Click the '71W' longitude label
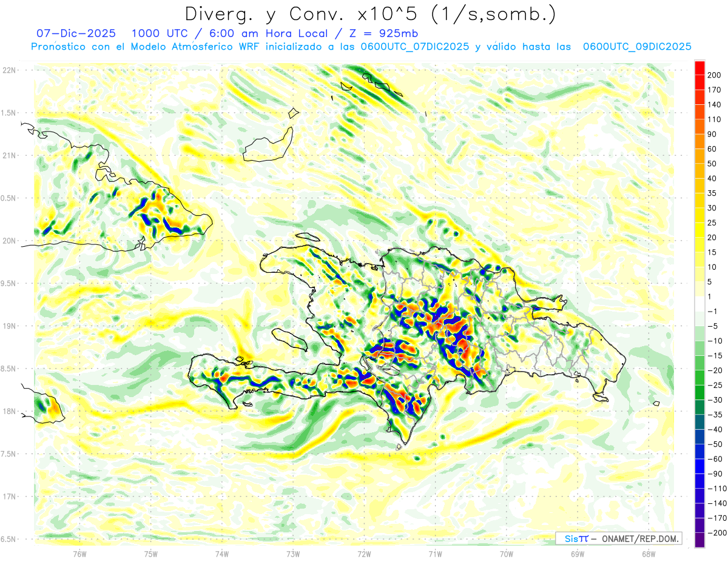The height and width of the screenshot is (562, 728). 435,554
